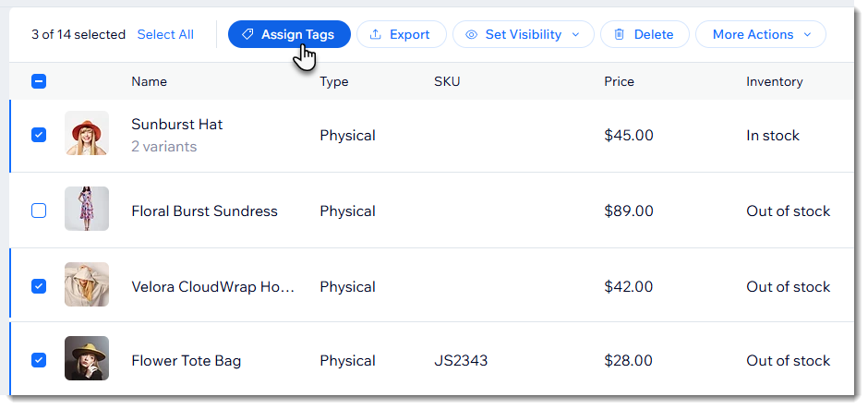Image resolution: width=868 pixels, height=409 pixels.
Task: Toggle the header select-all checkbox
Action: point(39,82)
